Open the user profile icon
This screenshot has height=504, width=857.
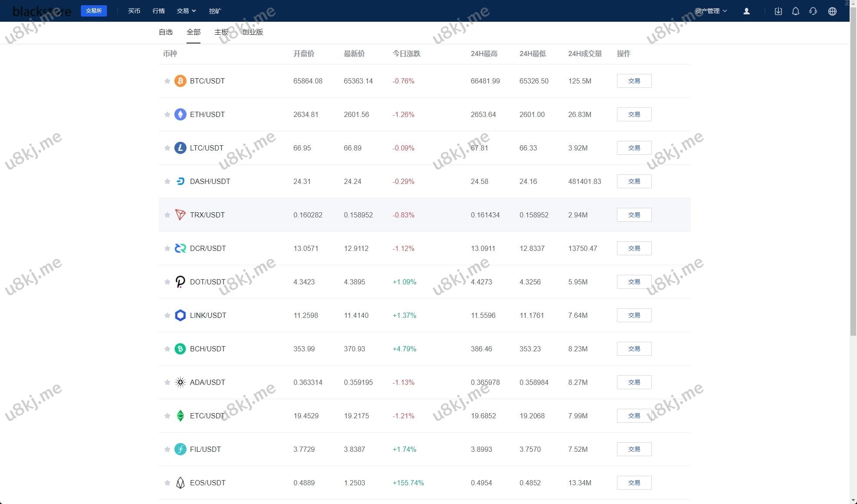[x=746, y=11]
